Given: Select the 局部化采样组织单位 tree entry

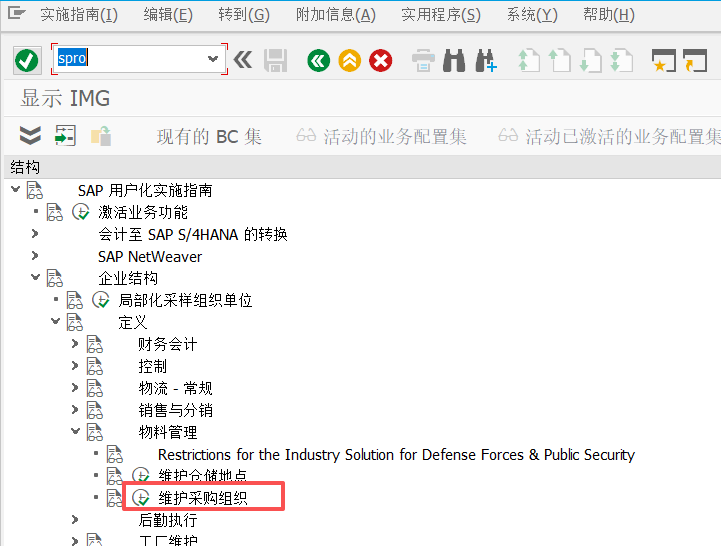Looking at the screenshot, I should 185,300.
